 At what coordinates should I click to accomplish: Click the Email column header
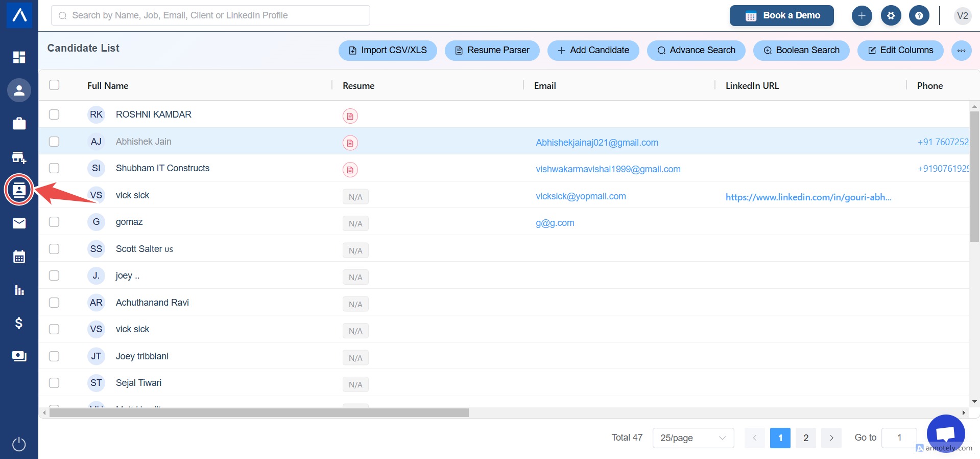click(x=545, y=86)
